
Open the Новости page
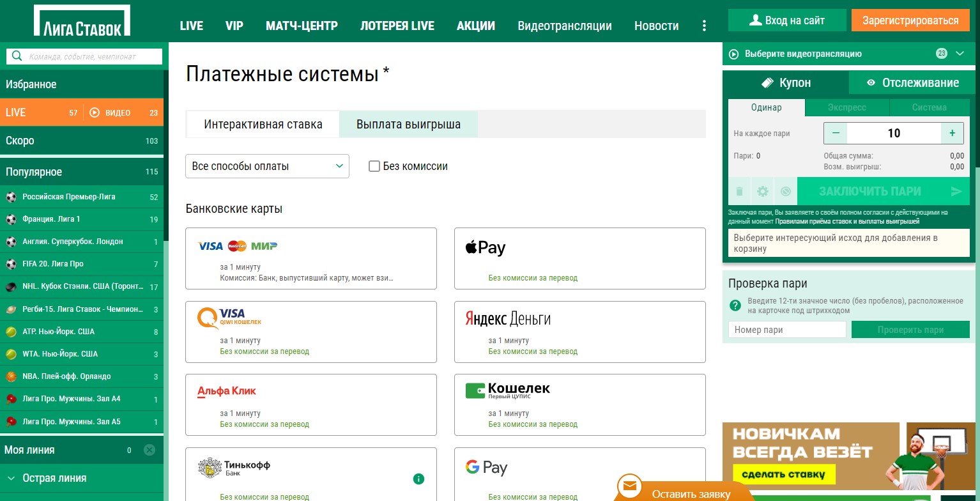tap(657, 26)
